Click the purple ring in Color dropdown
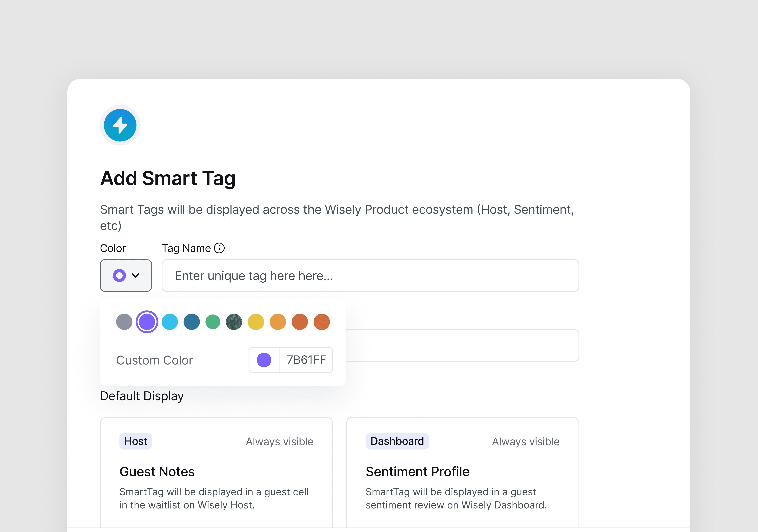The image size is (758, 532). [x=119, y=276]
